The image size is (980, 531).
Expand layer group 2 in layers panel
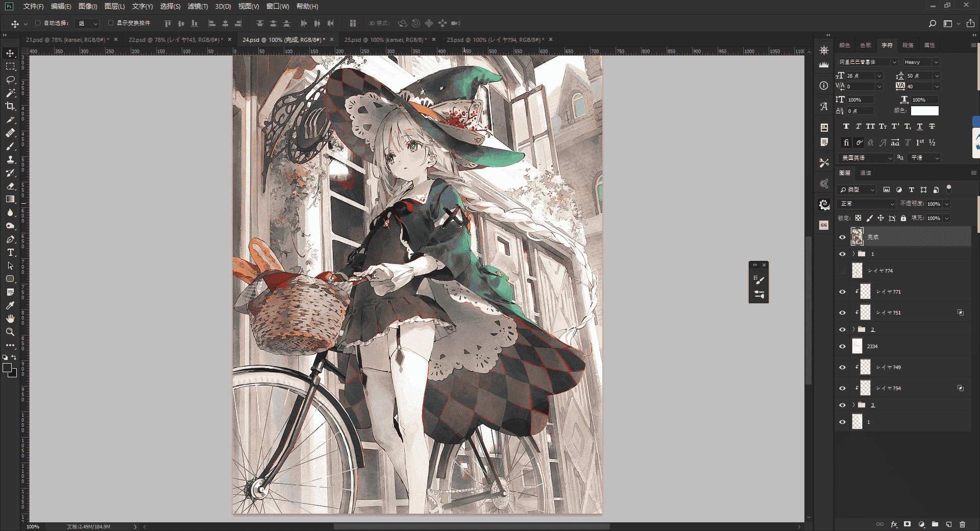853,329
